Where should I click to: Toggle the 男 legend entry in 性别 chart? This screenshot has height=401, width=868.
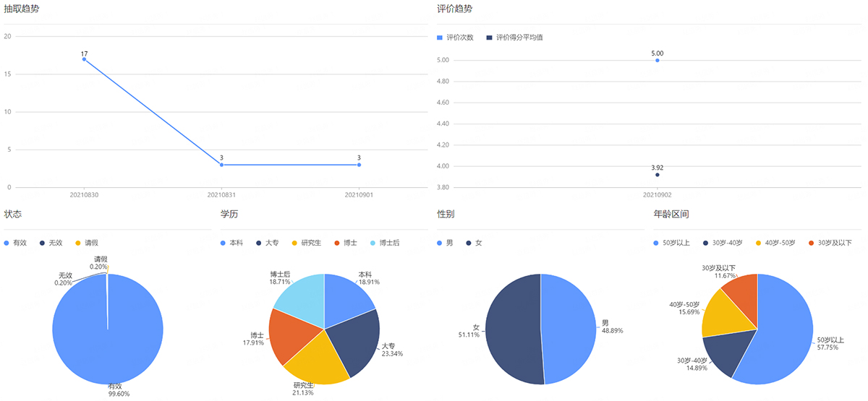(446, 243)
